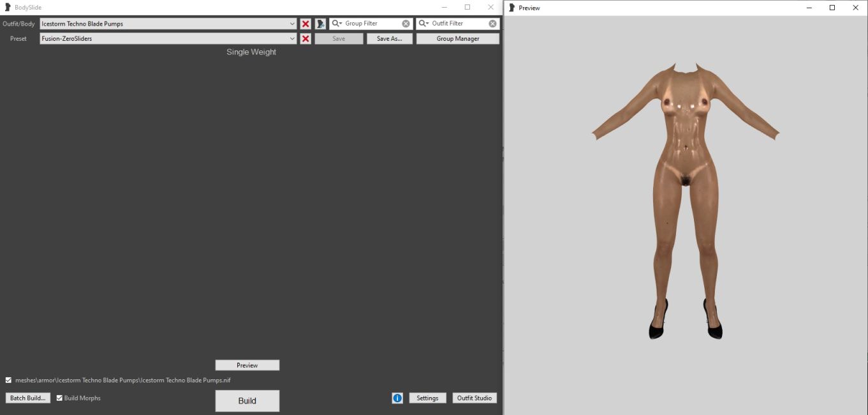Click into the Outfit Filter text field
The height and width of the screenshot is (415, 868).
459,24
